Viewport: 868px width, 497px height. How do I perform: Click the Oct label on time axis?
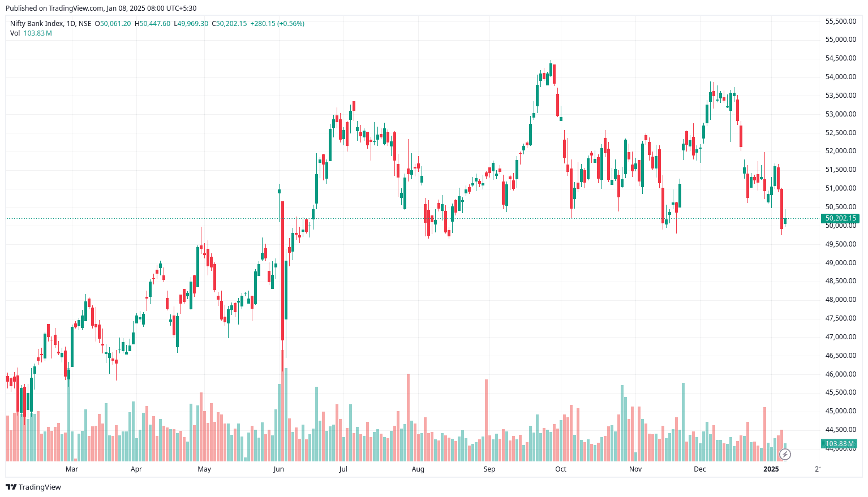pyautogui.click(x=561, y=469)
